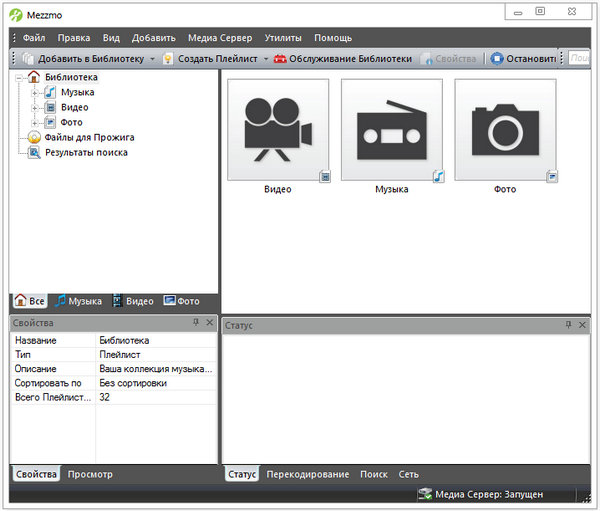Switch to the Просмотр tab
The image size is (600, 511).
coord(90,474)
